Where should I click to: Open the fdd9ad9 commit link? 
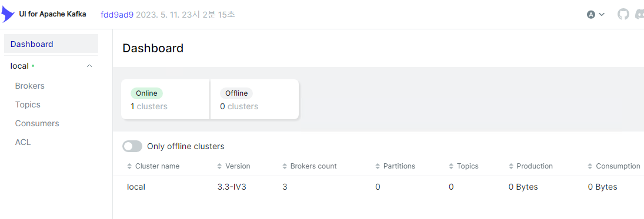pyautogui.click(x=117, y=14)
